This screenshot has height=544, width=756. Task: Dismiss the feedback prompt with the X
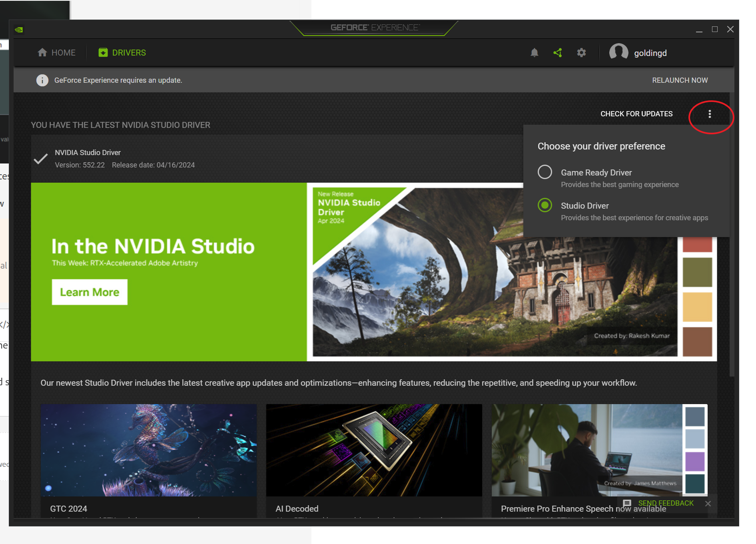[x=708, y=503]
